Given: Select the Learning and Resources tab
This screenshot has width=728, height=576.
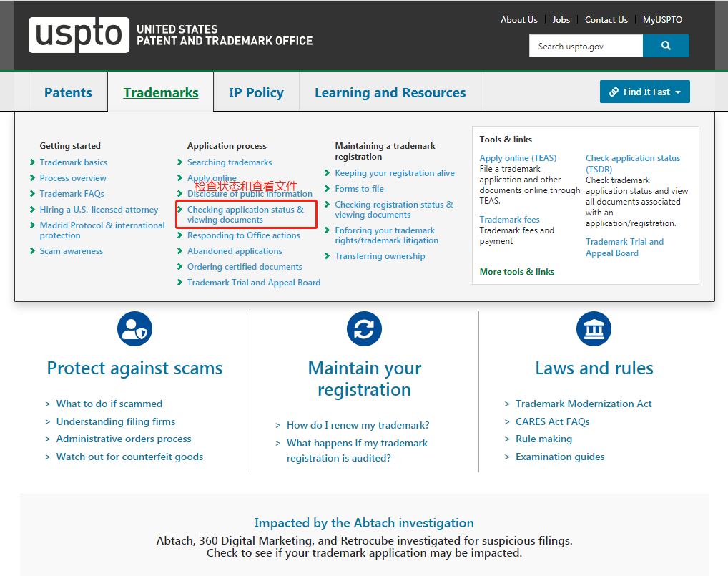Looking at the screenshot, I should pos(390,92).
